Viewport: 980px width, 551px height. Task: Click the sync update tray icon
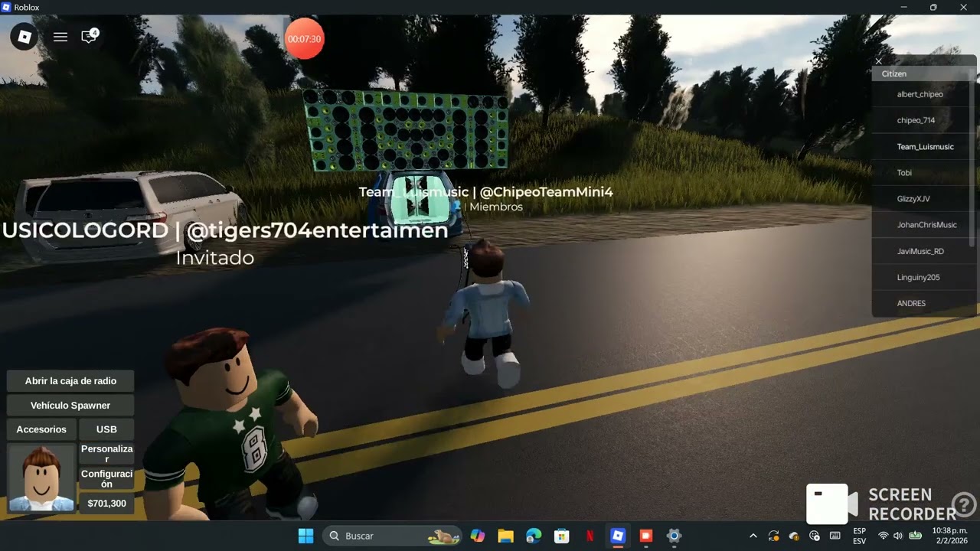pyautogui.click(x=773, y=536)
